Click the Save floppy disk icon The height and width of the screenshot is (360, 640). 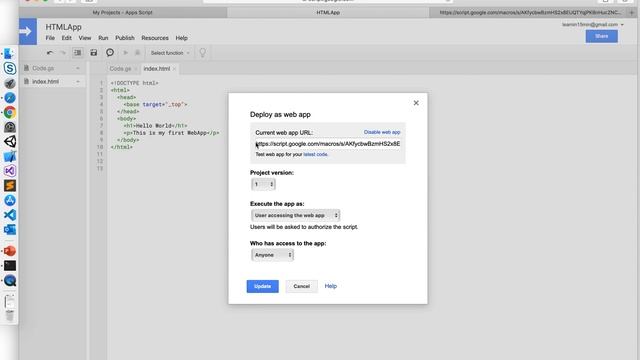pos(94,53)
